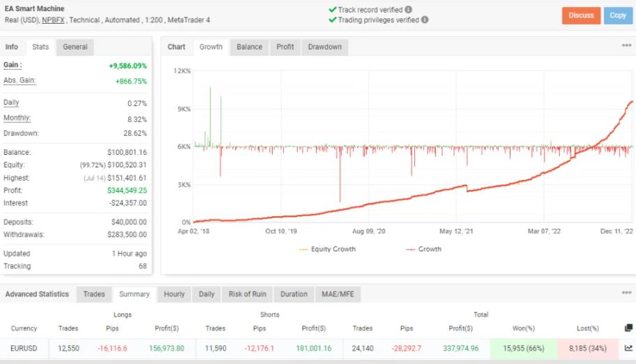Switch to the Drawdown chart tab
Screen dimensions: 636x364
[x=325, y=47]
